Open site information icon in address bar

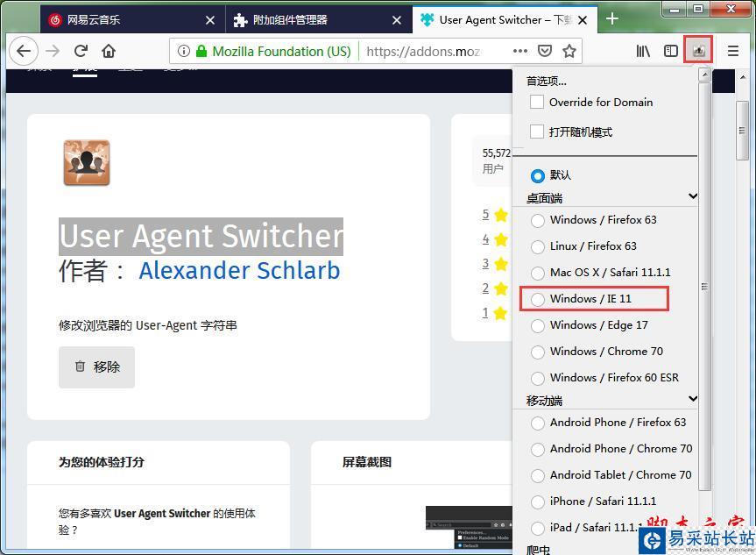183,51
